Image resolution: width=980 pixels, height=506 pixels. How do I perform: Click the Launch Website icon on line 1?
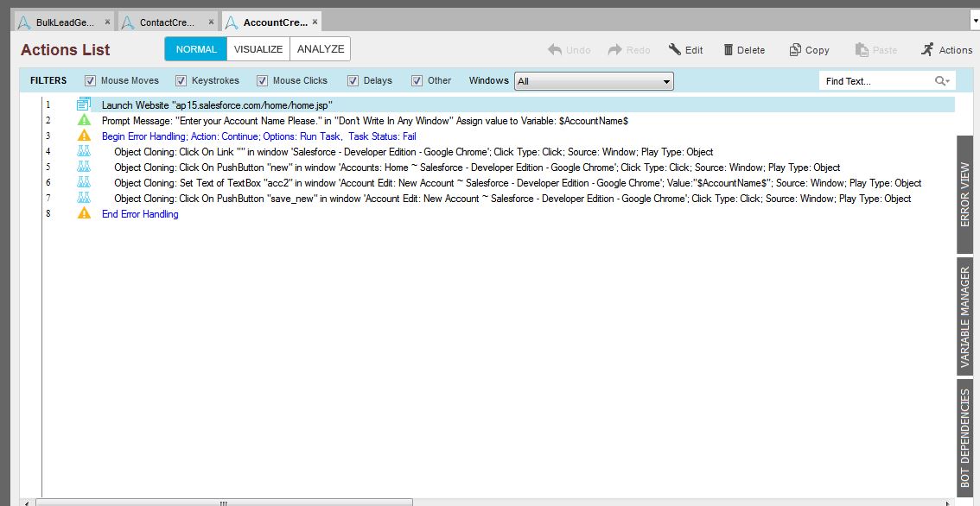click(x=84, y=104)
